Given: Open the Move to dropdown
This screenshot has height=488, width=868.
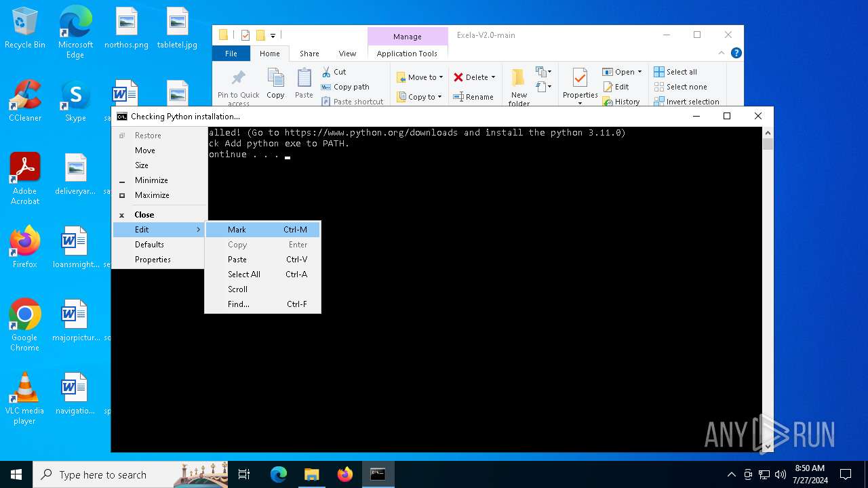Looking at the screenshot, I should click(x=420, y=77).
